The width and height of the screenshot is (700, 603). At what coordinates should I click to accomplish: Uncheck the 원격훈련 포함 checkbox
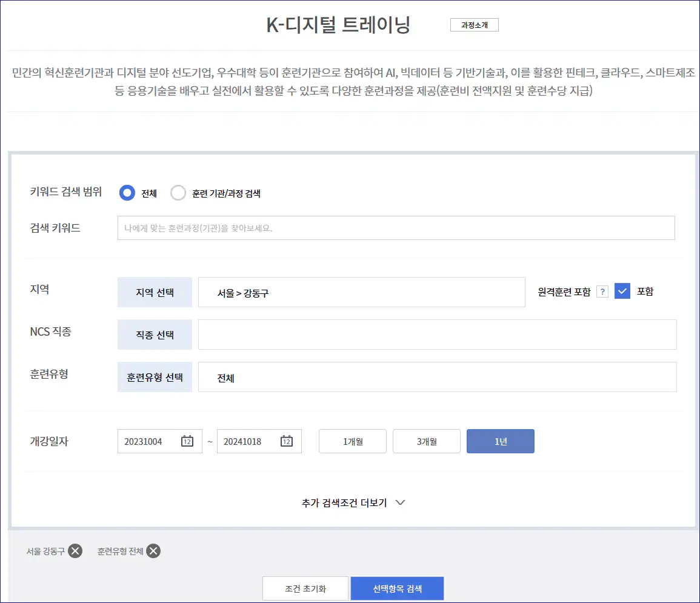pyautogui.click(x=622, y=291)
